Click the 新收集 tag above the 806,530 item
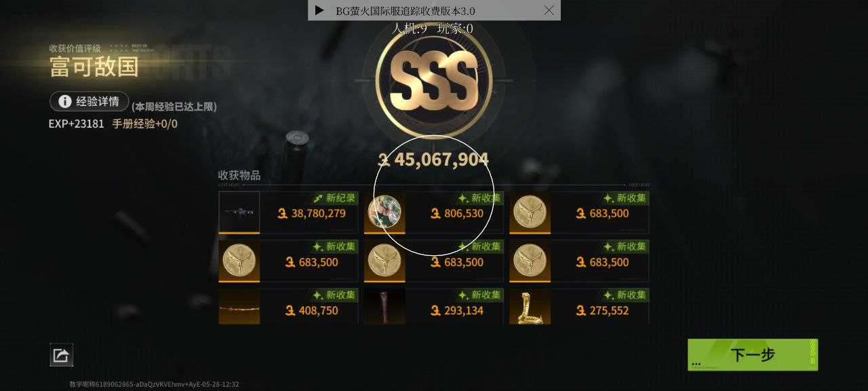This screenshot has width=868, height=391. click(479, 198)
